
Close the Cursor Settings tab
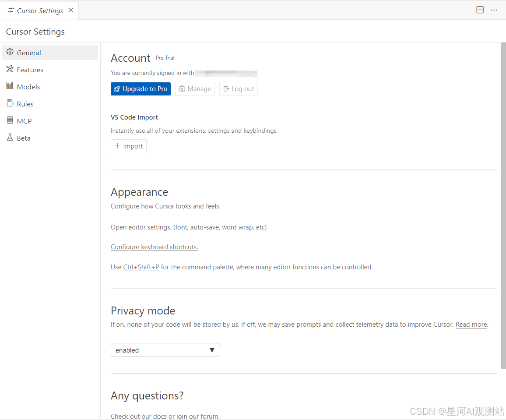tap(70, 11)
